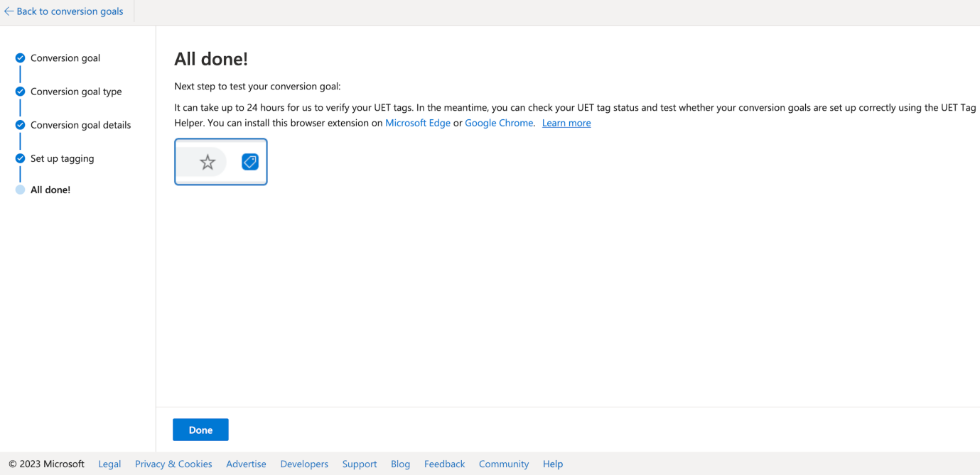The height and width of the screenshot is (475, 980).
Task: Click the Set up tagging checkmark icon
Action: pos(20,158)
